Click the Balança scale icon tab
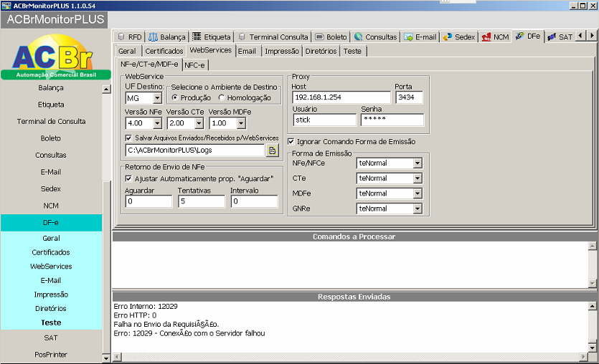Viewport: 599px width, 364px height. (x=153, y=37)
